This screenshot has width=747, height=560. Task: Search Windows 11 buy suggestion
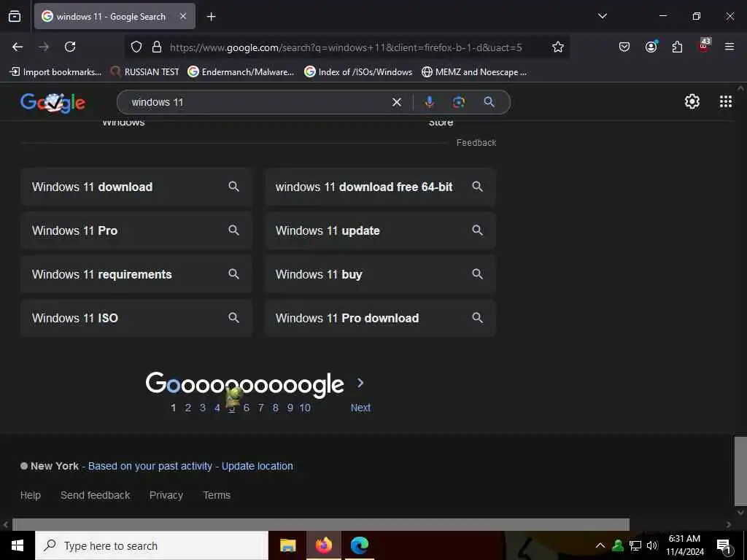pos(380,274)
